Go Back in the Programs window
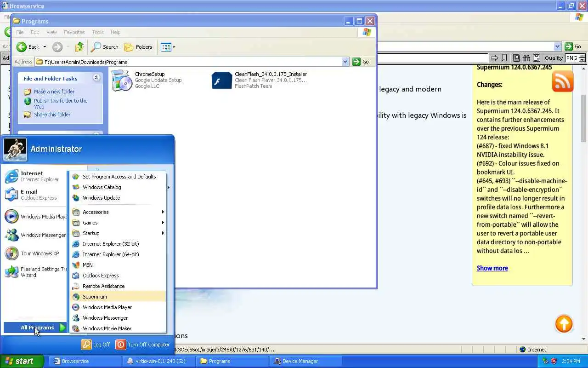The width and height of the screenshot is (588, 368). 28,47
